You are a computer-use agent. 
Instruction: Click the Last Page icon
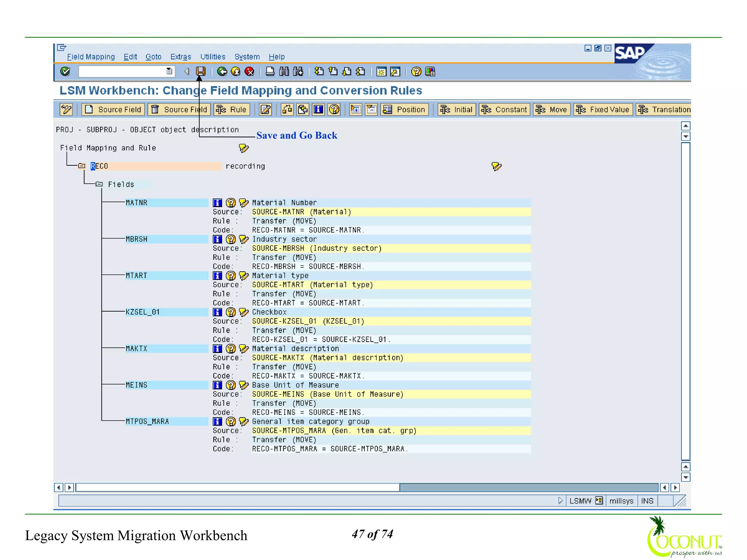[x=361, y=71]
